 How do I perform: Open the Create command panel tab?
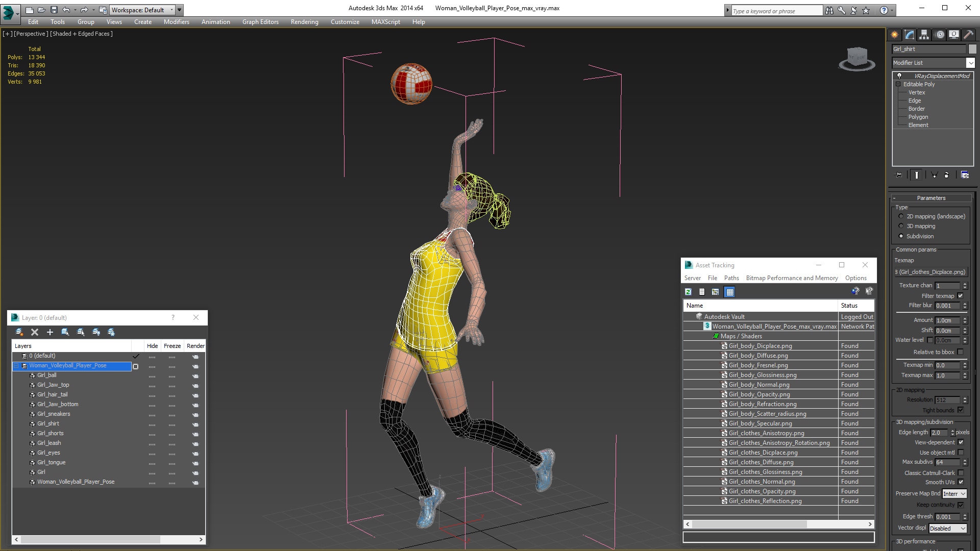pos(895,35)
